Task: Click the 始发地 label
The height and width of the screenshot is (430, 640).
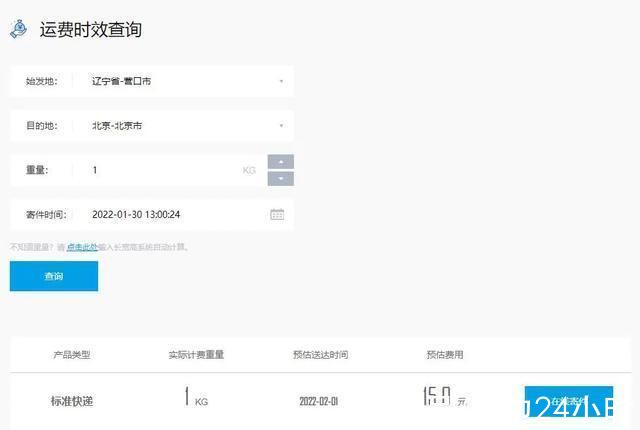Action: [x=42, y=81]
